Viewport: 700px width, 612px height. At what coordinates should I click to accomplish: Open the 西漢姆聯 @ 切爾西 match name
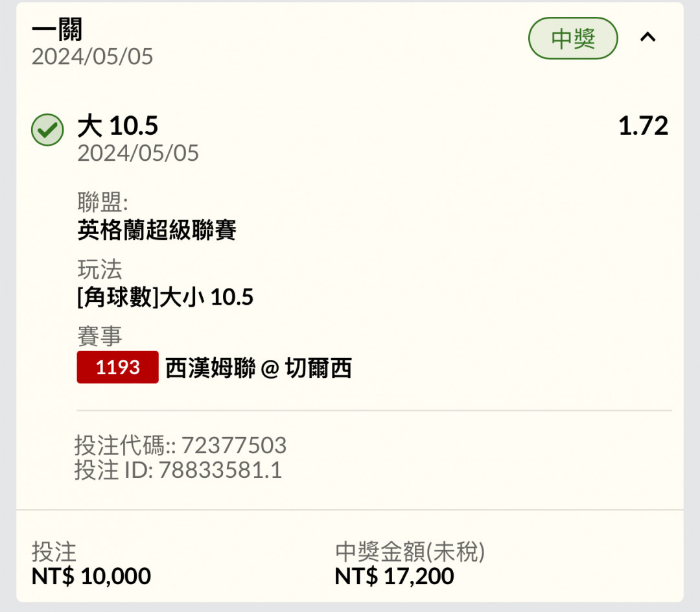click(259, 368)
